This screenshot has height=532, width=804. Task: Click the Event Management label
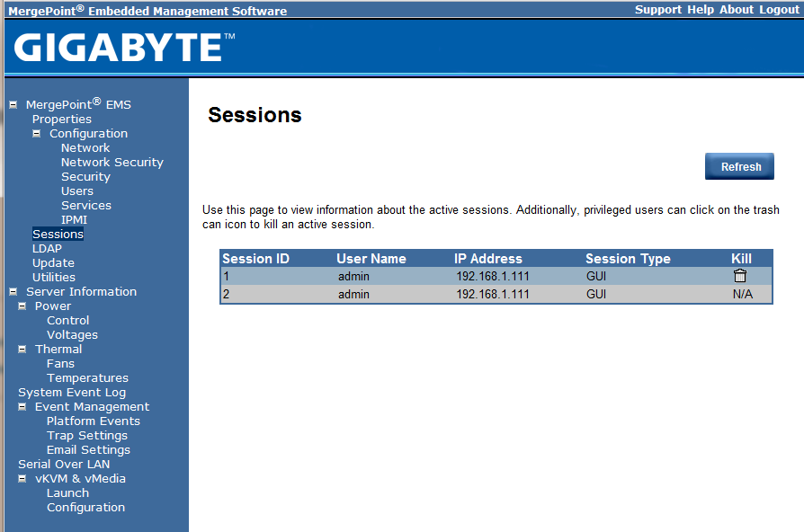(x=93, y=406)
